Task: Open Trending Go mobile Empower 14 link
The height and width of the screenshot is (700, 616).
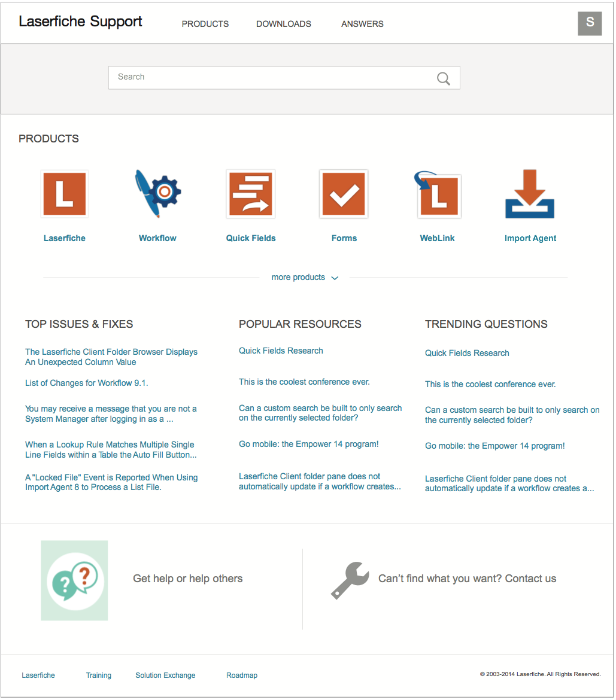Action: [x=495, y=446]
